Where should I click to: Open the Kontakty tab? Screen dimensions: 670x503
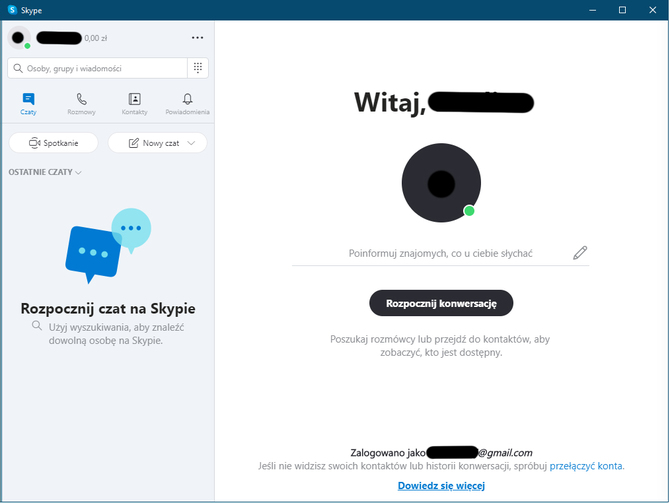(x=134, y=104)
